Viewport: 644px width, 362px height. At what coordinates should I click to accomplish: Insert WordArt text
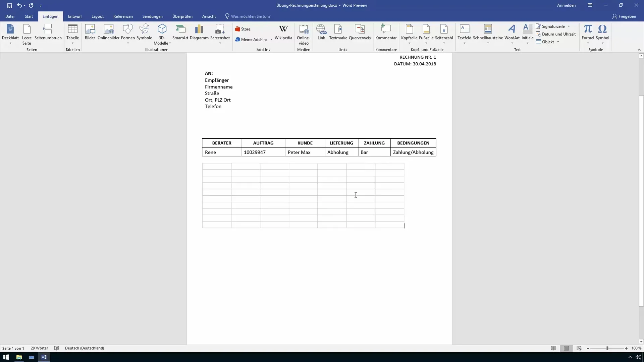(512, 34)
